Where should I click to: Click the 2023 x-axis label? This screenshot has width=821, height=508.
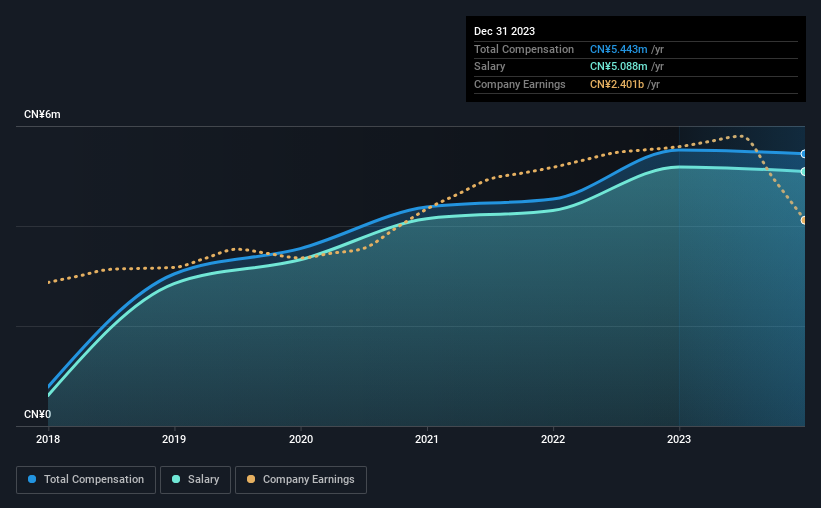(x=679, y=439)
